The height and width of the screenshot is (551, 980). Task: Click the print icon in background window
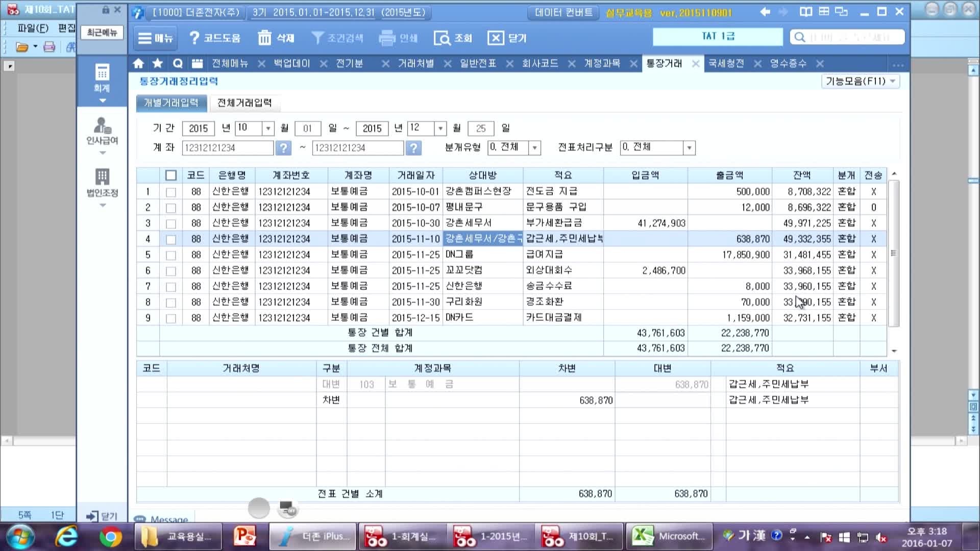click(x=49, y=47)
